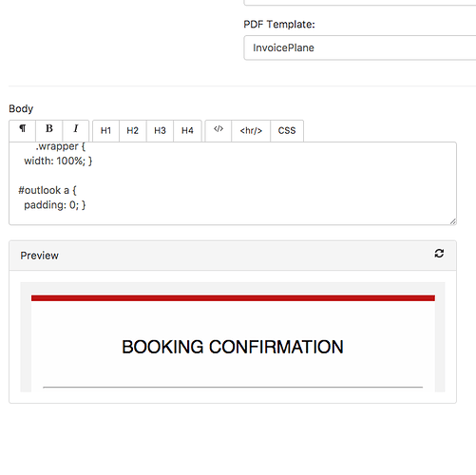The image size is (476, 475).
Task: Insert an H4 heading tag
Action: point(187,130)
